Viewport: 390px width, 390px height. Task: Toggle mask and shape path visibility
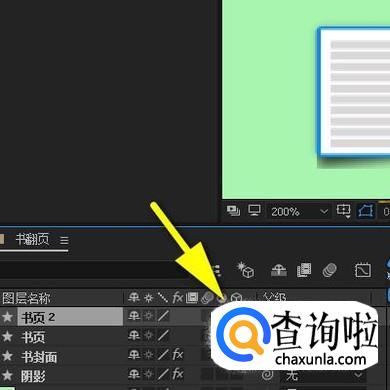pyautogui.click(x=365, y=211)
